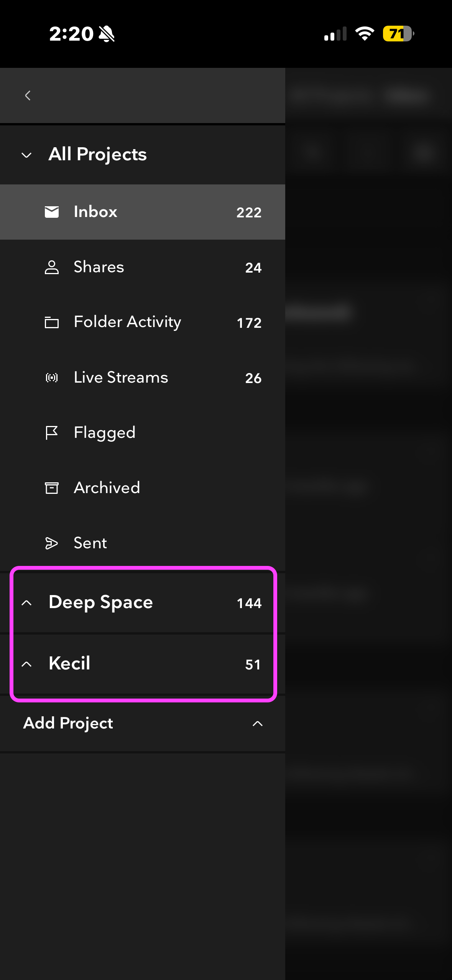
Task: Expand the Deep Space project chevron
Action: 26,603
